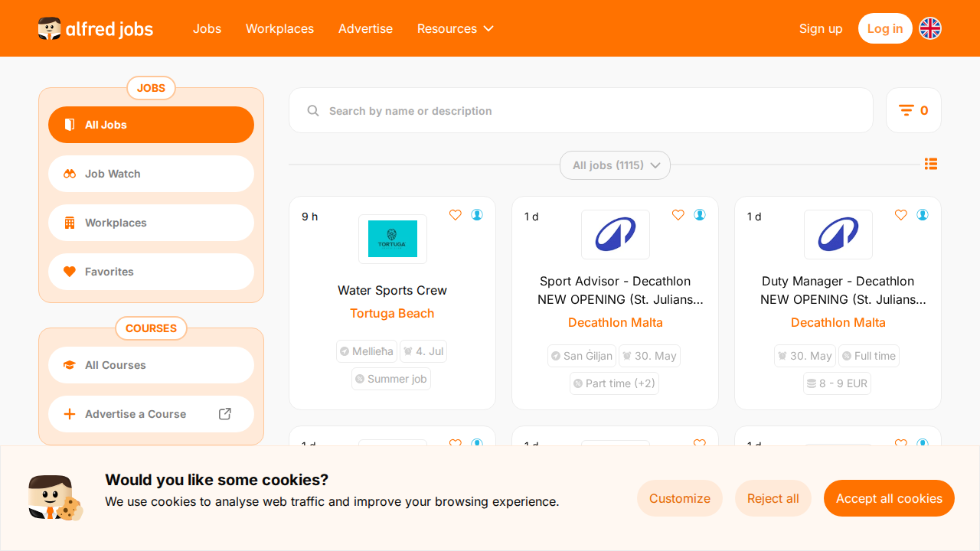Click Decathlon logo on Duty Manager card
Screen dimensions: 980x551
pyautogui.click(x=838, y=234)
